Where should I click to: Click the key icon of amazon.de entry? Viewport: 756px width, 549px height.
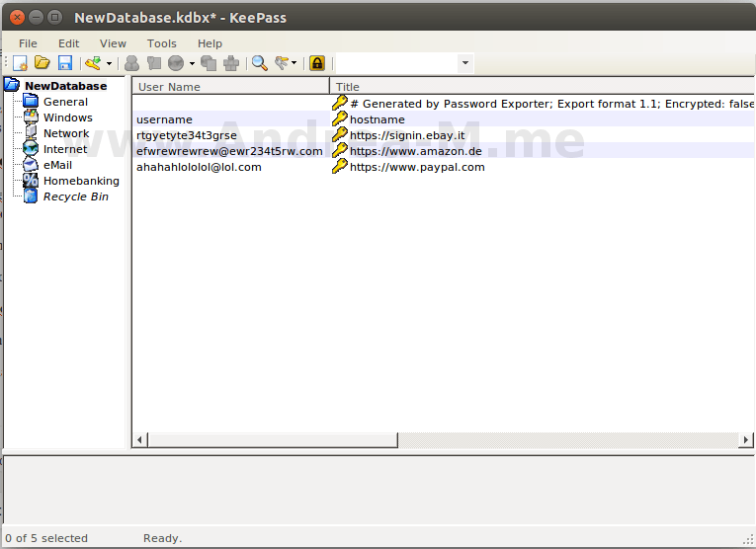(x=340, y=150)
